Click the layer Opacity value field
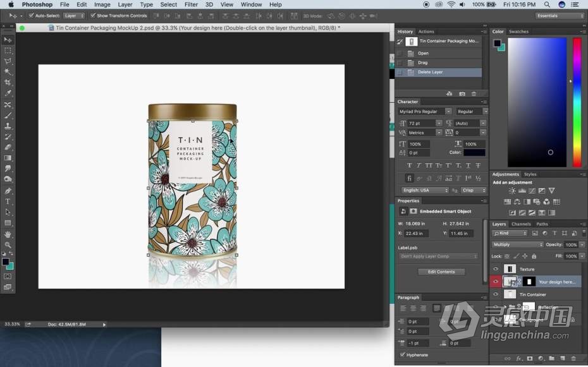 pyautogui.click(x=571, y=244)
